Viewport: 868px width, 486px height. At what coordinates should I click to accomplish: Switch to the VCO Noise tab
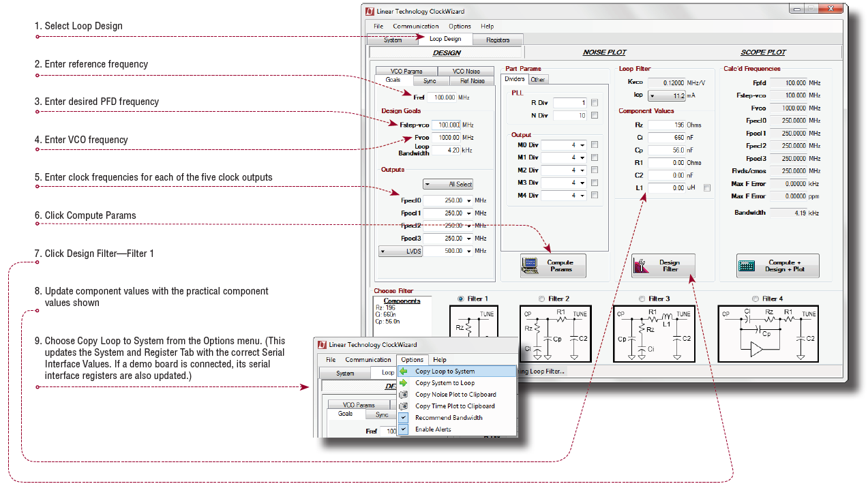coord(464,71)
